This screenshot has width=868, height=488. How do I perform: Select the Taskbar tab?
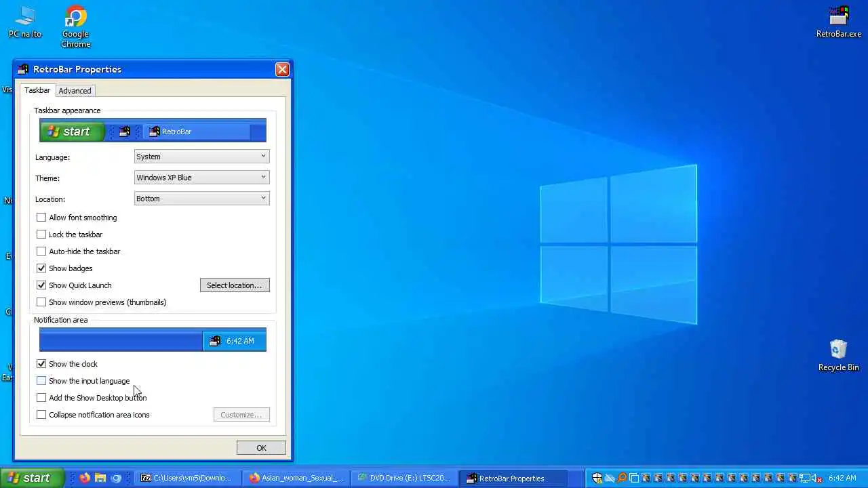tap(37, 90)
